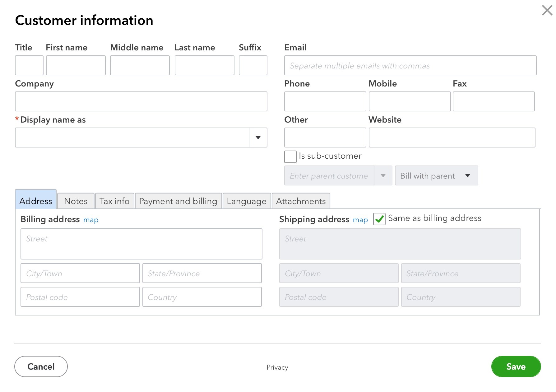Click the Suffix input box
556x392 pixels.
coord(253,65)
